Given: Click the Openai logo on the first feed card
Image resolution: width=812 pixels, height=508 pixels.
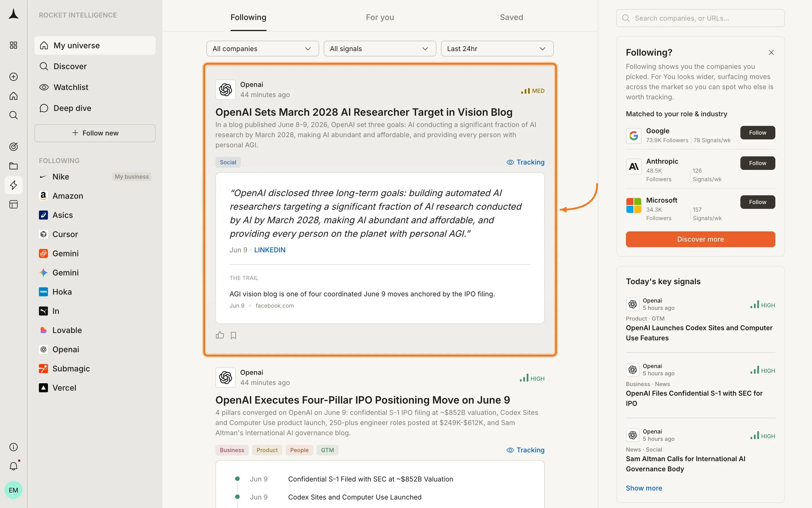Looking at the screenshot, I should tap(226, 90).
